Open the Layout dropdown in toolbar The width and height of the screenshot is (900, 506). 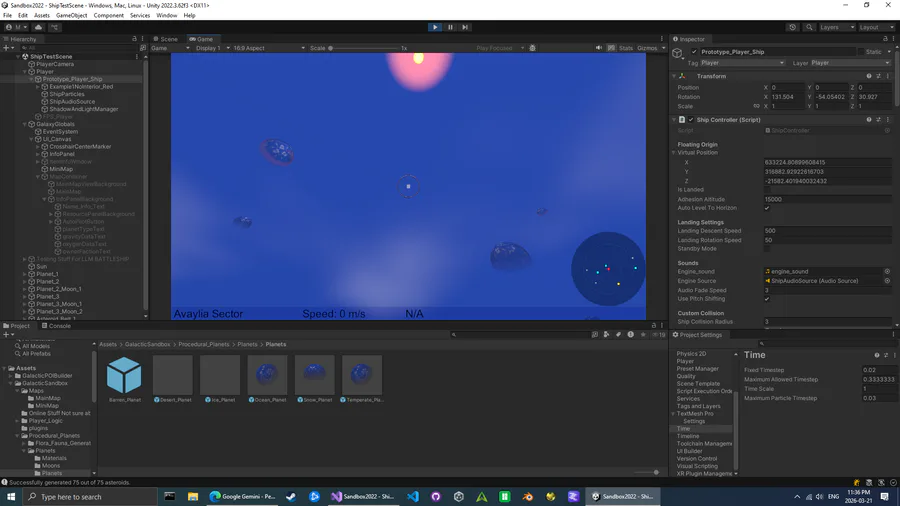[x=876, y=27]
